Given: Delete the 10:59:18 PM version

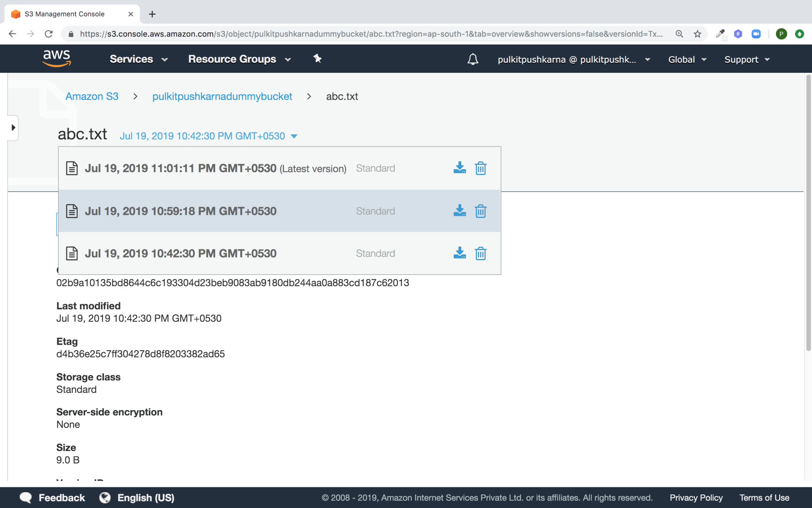Looking at the screenshot, I should tap(480, 211).
